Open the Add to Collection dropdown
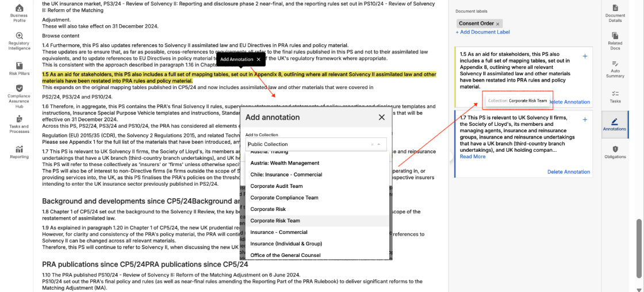The height and width of the screenshot is (292, 644). [x=316, y=144]
